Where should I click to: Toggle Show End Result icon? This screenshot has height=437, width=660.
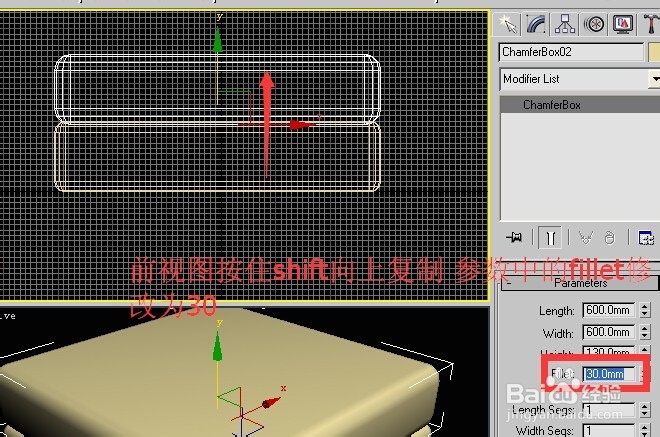pos(550,238)
